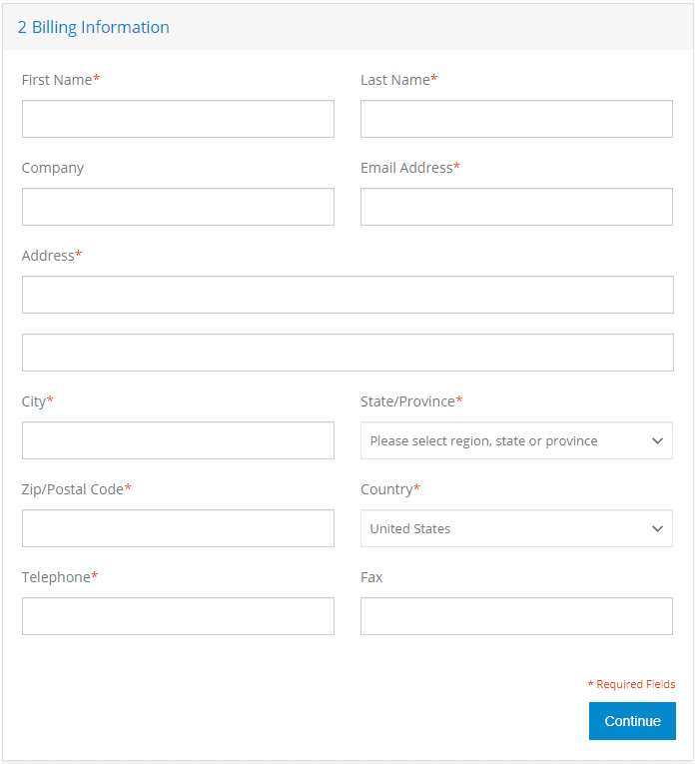Click the State/Province chevron arrow
Viewport: 700px width, 764px height.
[657, 441]
